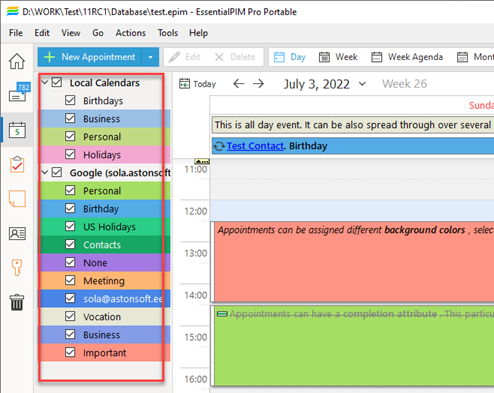
Task: Uncheck the Important calendar checkbox
Action: (x=70, y=352)
